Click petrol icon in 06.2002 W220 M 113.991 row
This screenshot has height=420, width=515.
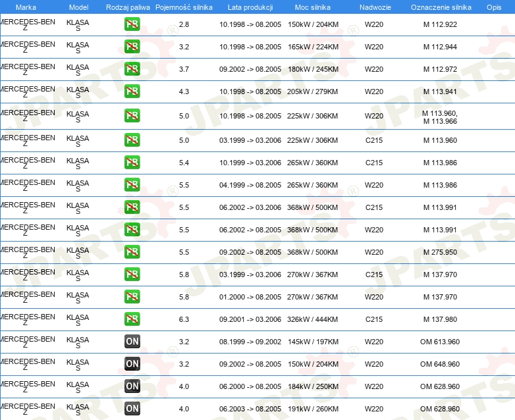[x=132, y=230]
